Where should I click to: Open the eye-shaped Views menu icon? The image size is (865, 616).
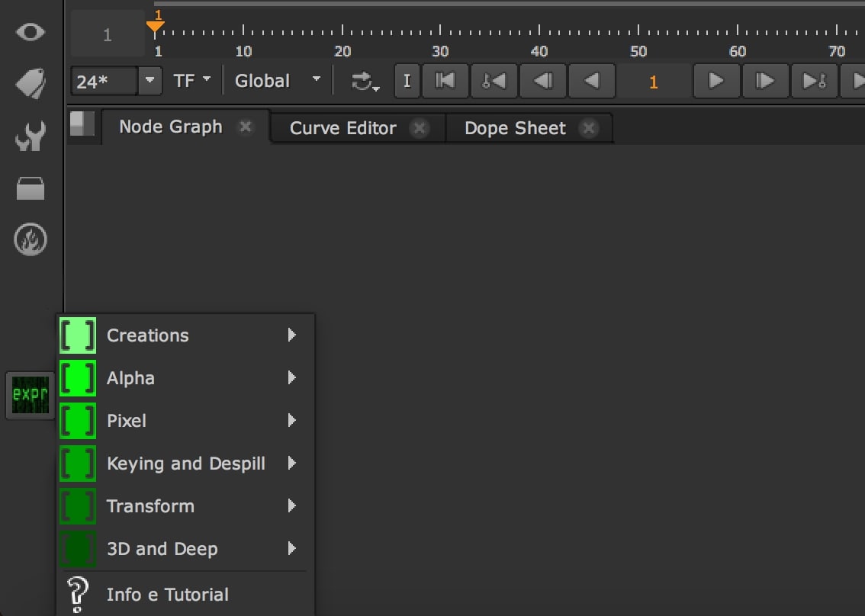point(31,32)
